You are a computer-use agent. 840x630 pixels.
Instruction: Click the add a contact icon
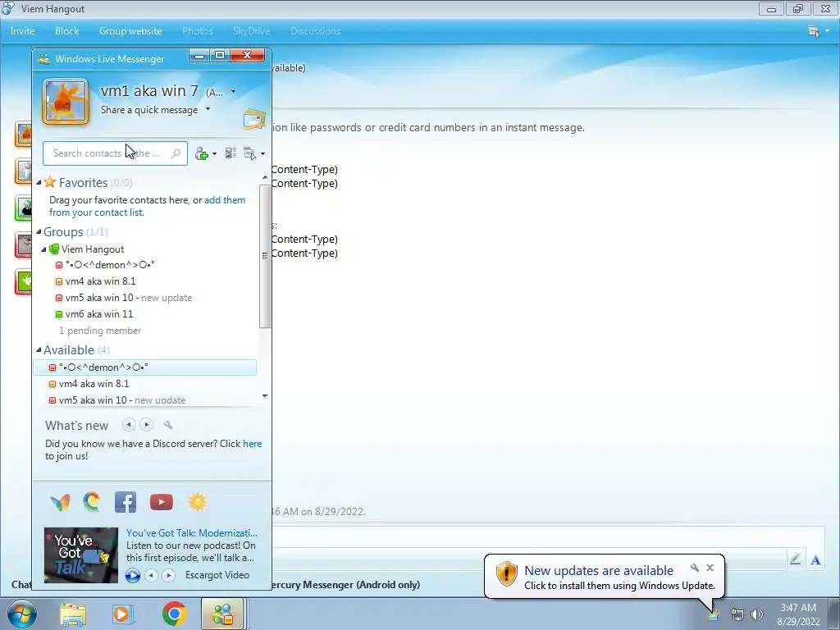point(202,153)
